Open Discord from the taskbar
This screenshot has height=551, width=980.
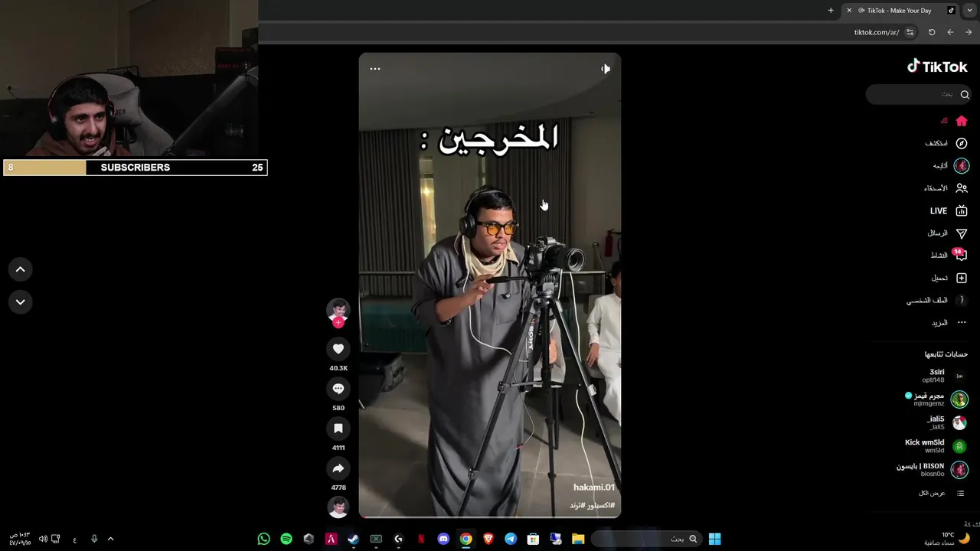click(x=443, y=539)
